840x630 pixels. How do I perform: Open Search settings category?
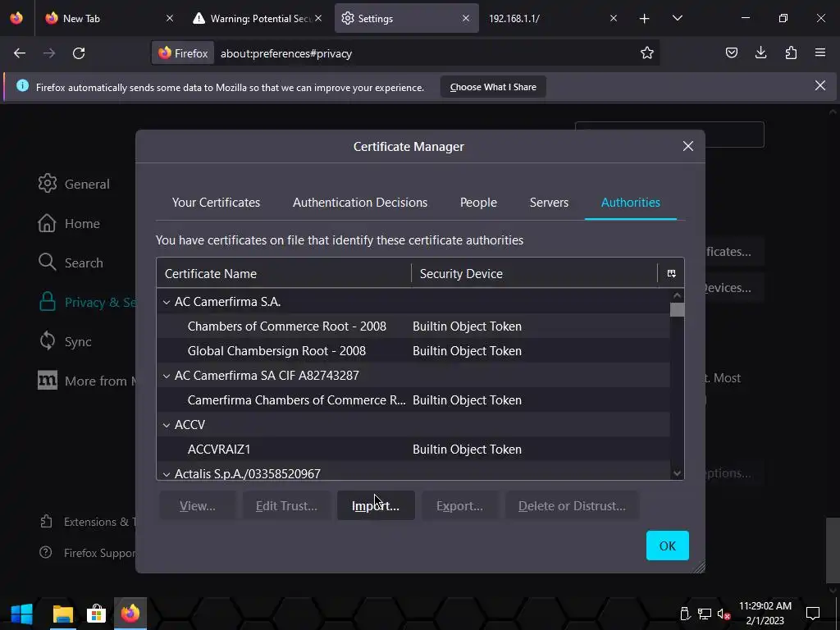(71, 262)
